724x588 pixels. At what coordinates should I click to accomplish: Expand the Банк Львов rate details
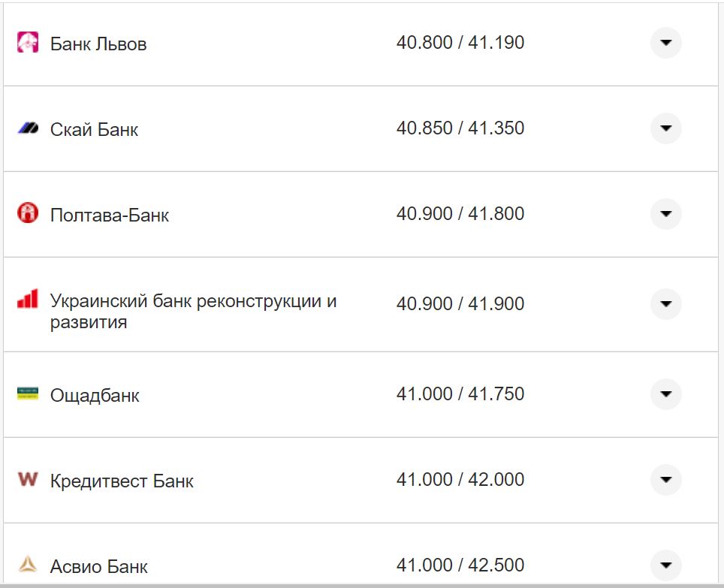pyautogui.click(x=665, y=43)
